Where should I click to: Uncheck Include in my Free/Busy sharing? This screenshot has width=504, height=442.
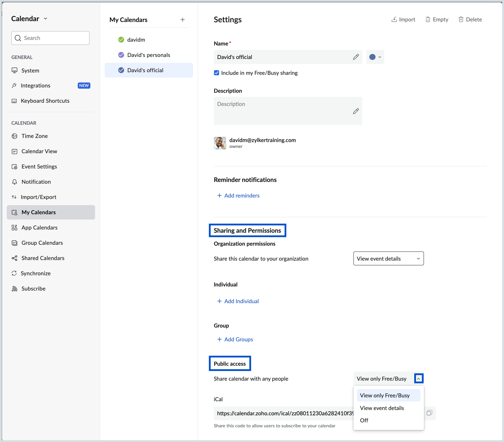tap(217, 73)
